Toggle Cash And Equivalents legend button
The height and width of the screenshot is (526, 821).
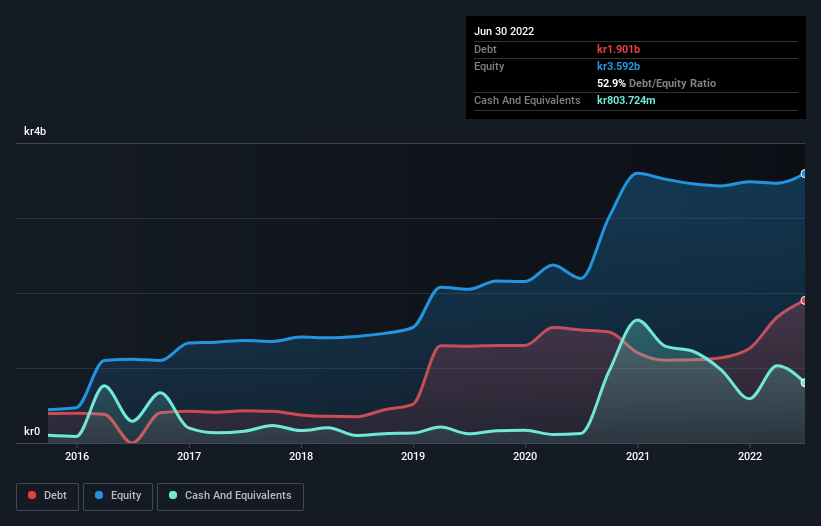[x=230, y=496]
